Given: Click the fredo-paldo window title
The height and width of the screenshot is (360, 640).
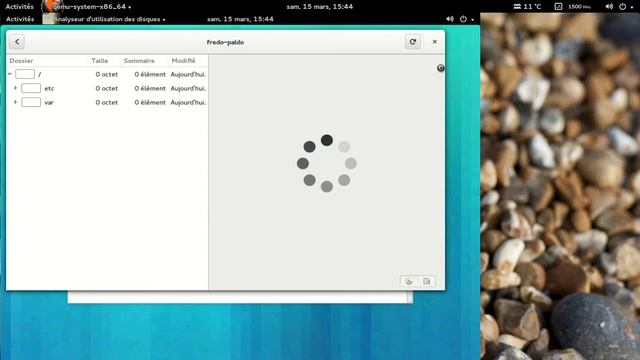Looking at the screenshot, I should coord(225,42).
